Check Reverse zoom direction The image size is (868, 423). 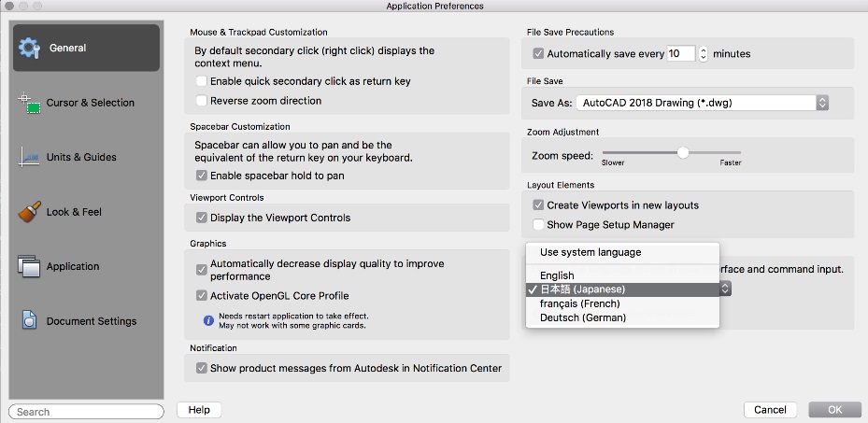tap(201, 101)
